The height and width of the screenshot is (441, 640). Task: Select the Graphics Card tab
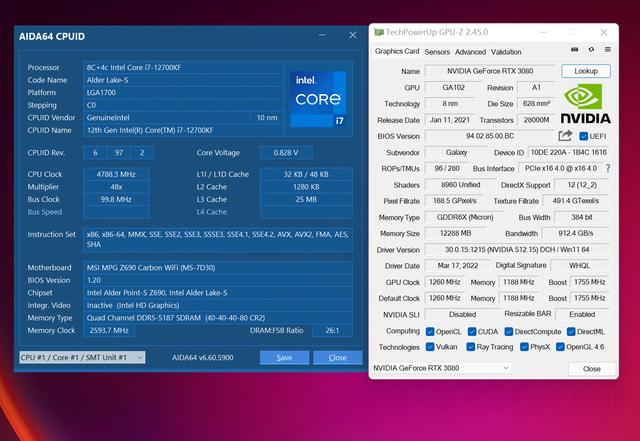point(397,51)
